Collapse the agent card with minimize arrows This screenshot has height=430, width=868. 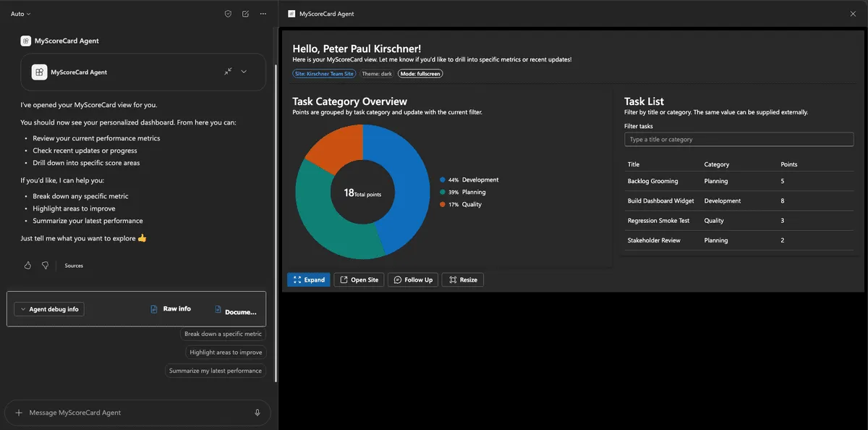(228, 72)
